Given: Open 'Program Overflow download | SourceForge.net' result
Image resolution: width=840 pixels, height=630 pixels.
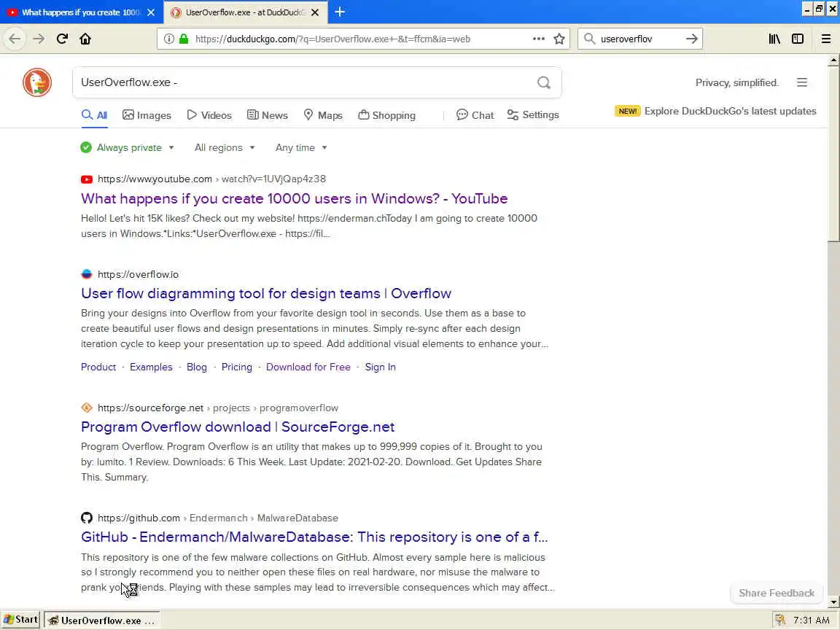Looking at the screenshot, I should point(237,427).
